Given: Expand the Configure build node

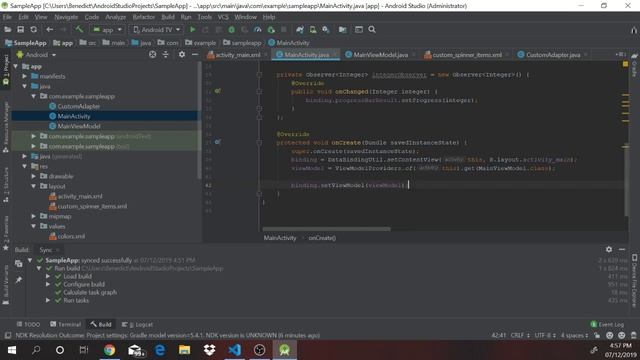Looking at the screenshot, I should (48, 284).
